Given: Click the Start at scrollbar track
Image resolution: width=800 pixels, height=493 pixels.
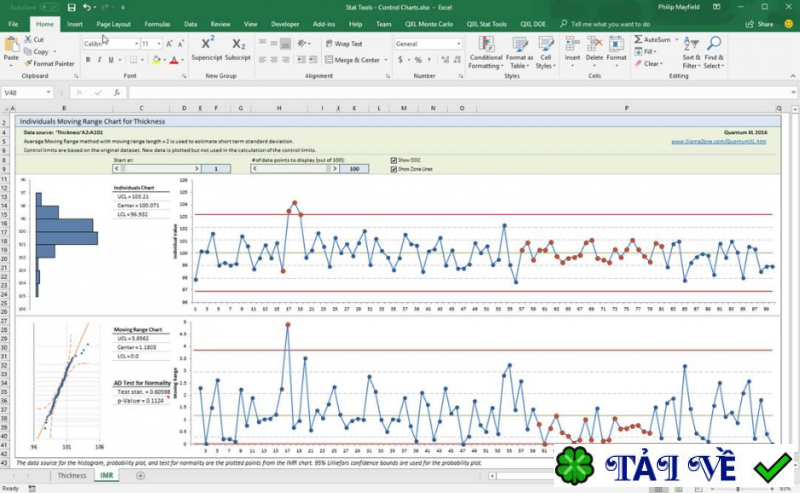Looking at the screenshot, I should click(x=157, y=168).
